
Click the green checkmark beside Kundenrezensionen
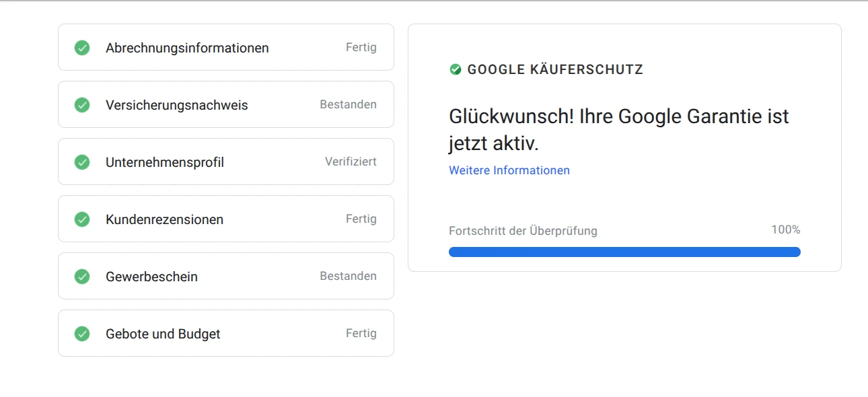pos(82,219)
